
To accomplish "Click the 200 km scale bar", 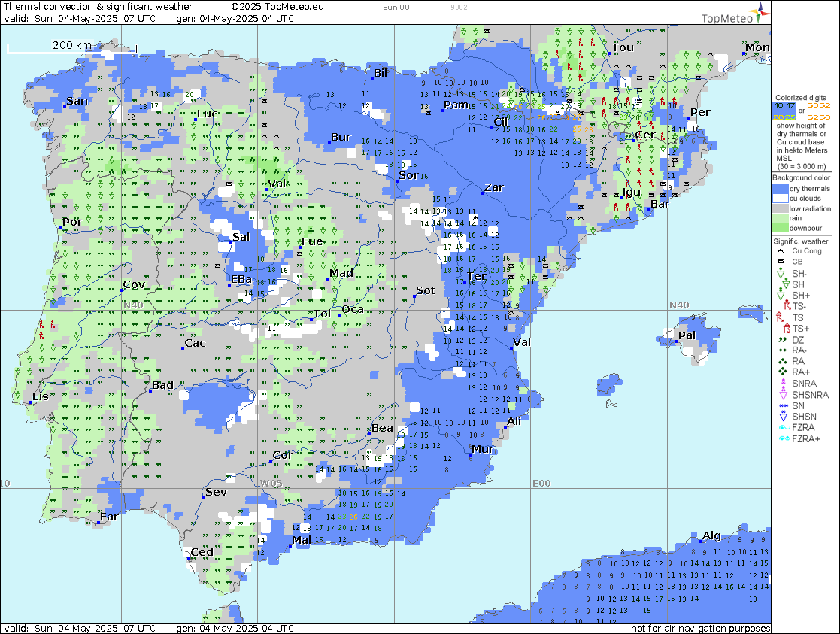I will click(71, 47).
